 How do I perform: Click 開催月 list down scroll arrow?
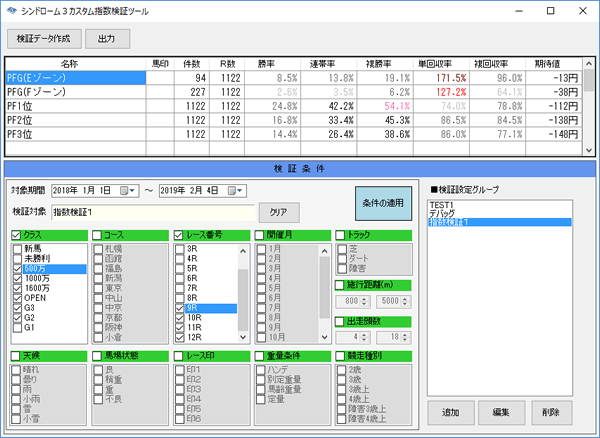[324, 337]
